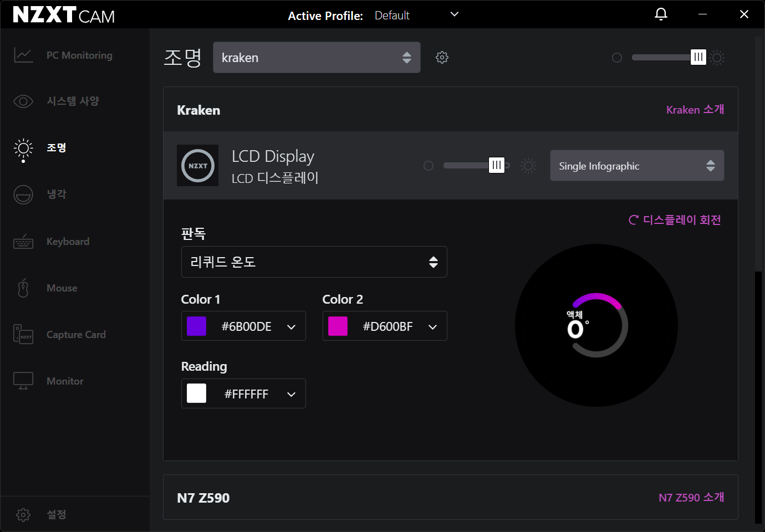
Task: Click the N7 Z590 panel header
Action: click(x=451, y=498)
